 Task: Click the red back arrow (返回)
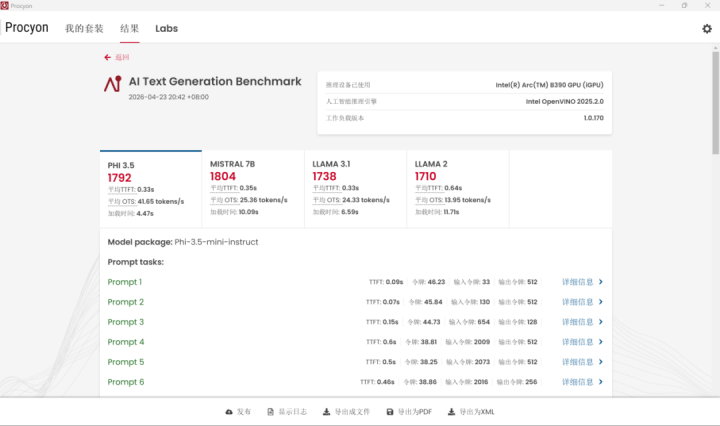[108, 58]
